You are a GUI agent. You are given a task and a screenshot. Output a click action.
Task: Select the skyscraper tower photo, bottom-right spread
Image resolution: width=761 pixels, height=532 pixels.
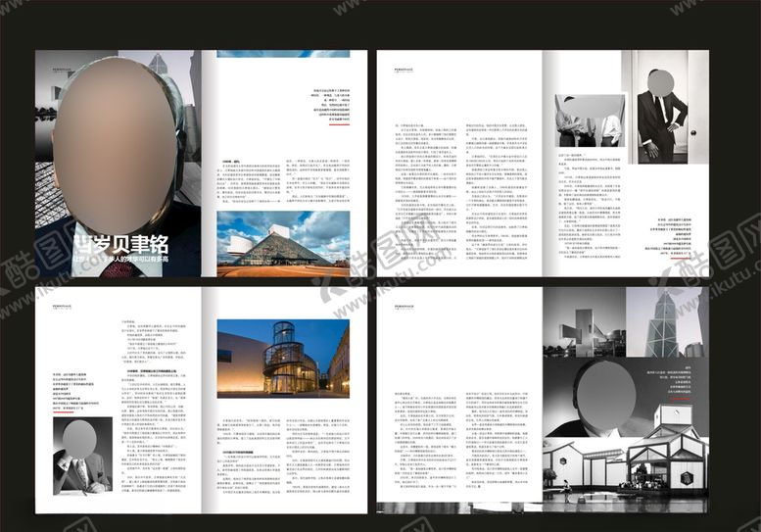coord(668,321)
